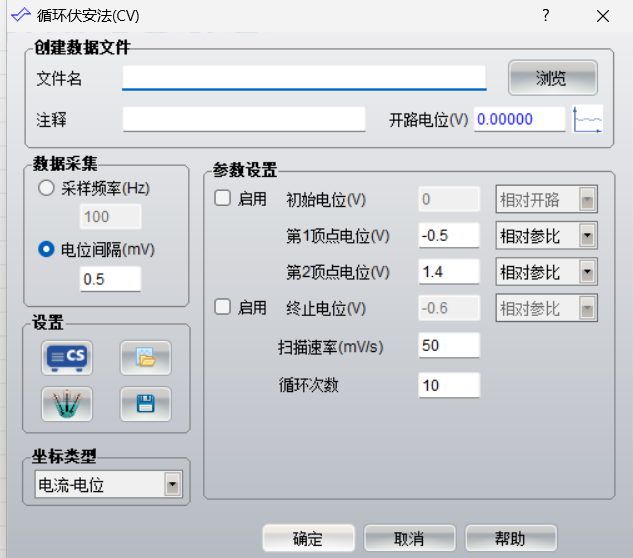Click the 第1顶点电位 field showing -0.5
Screen dimensions: 633x558
coord(449,235)
